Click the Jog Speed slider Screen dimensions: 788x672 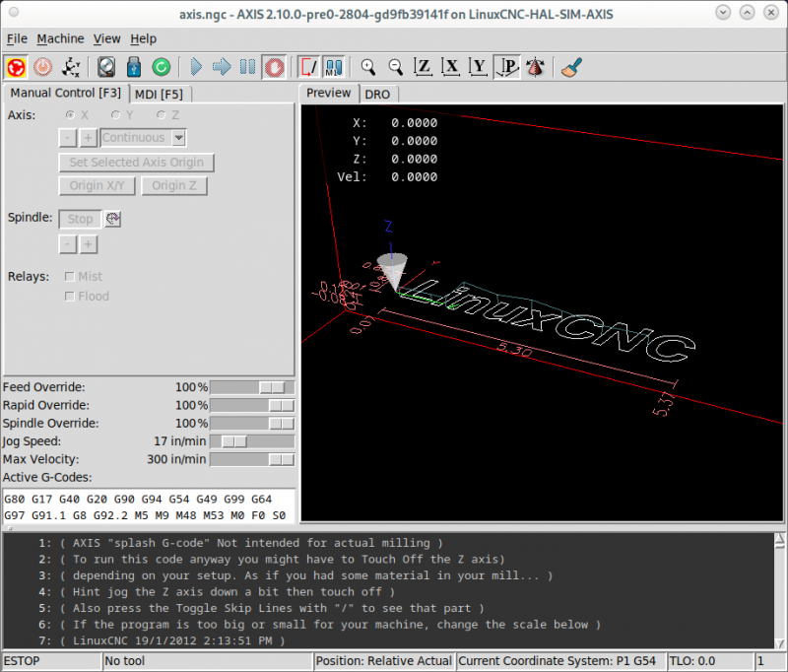point(252,441)
